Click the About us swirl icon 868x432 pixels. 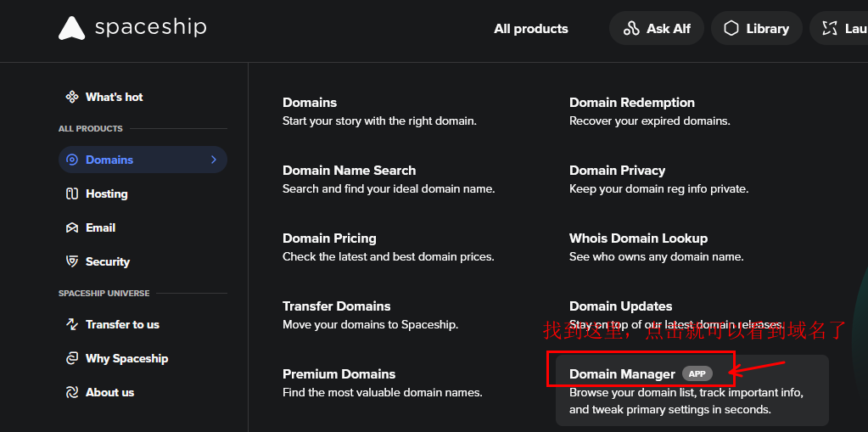point(72,392)
